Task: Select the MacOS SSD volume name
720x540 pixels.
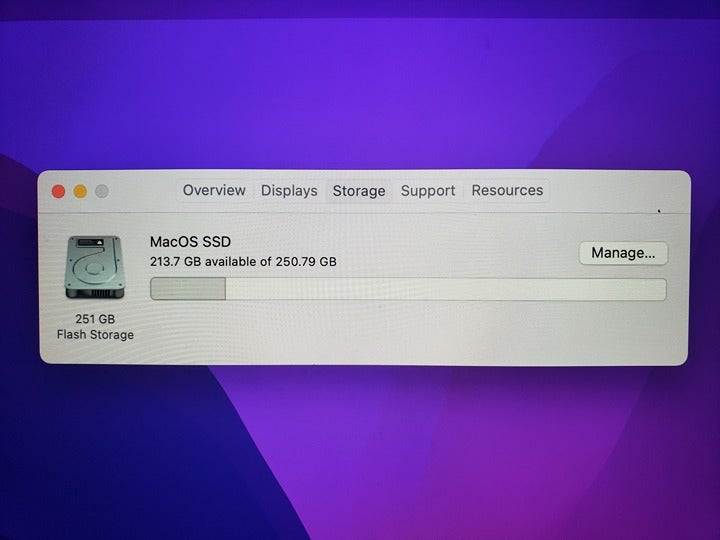Action: click(x=190, y=242)
